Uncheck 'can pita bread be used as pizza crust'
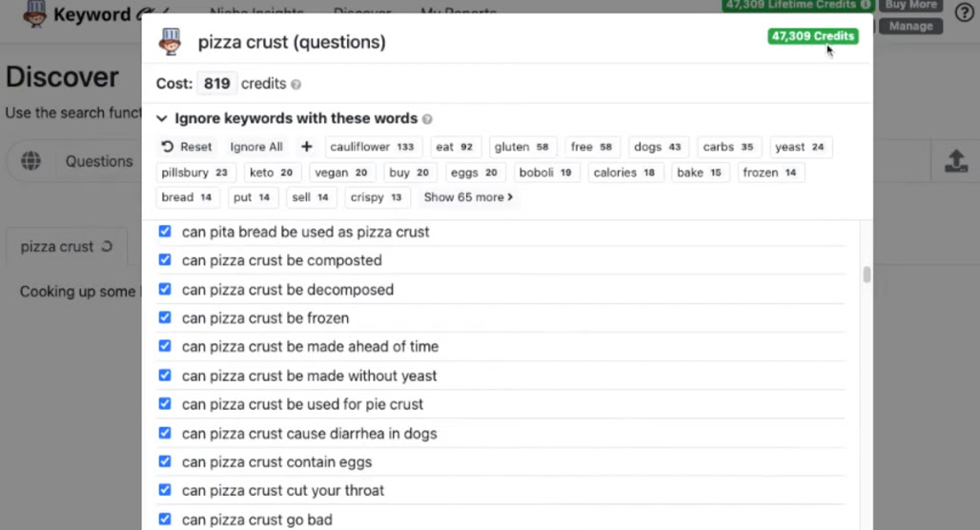The height and width of the screenshot is (530, 980). (x=164, y=232)
